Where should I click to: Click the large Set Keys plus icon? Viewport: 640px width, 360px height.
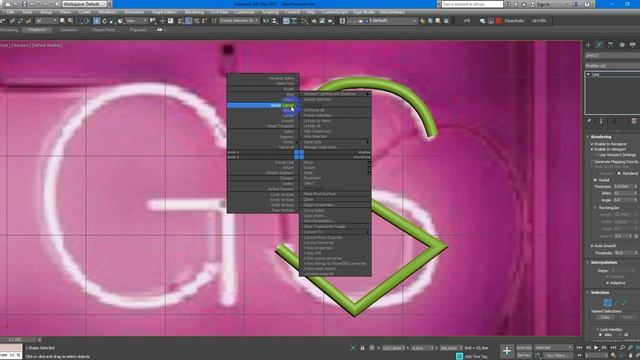pos(507,351)
